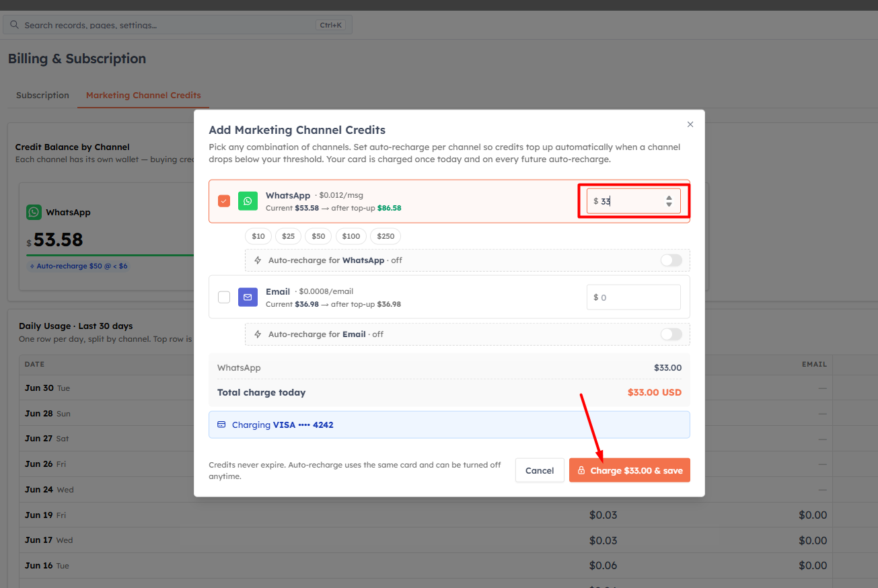This screenshot has width=878, height=588.
Task: Click the Email envelope icon in the dialog
Action: coord(248,297)
